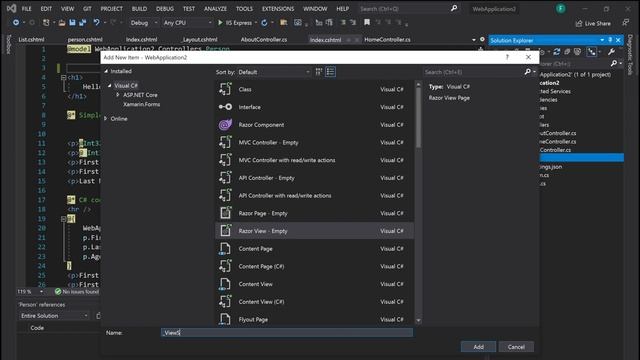
Task: Switch to the person.cshtml tab
Action: pos(85,40)
